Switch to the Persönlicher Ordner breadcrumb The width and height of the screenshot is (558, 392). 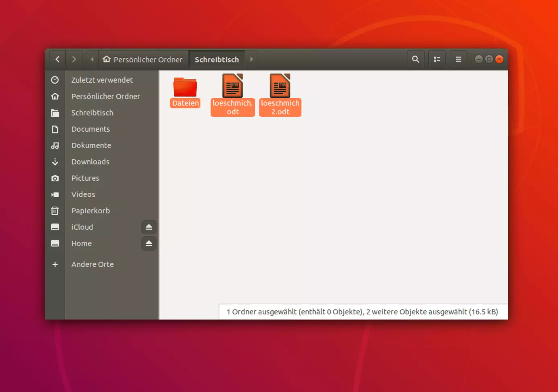(x=143, y=59)
